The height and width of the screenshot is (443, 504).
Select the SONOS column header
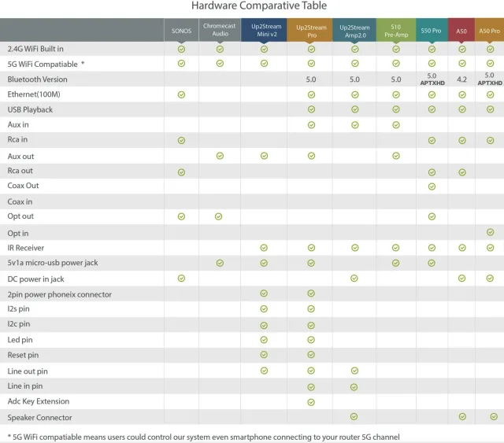181,31
